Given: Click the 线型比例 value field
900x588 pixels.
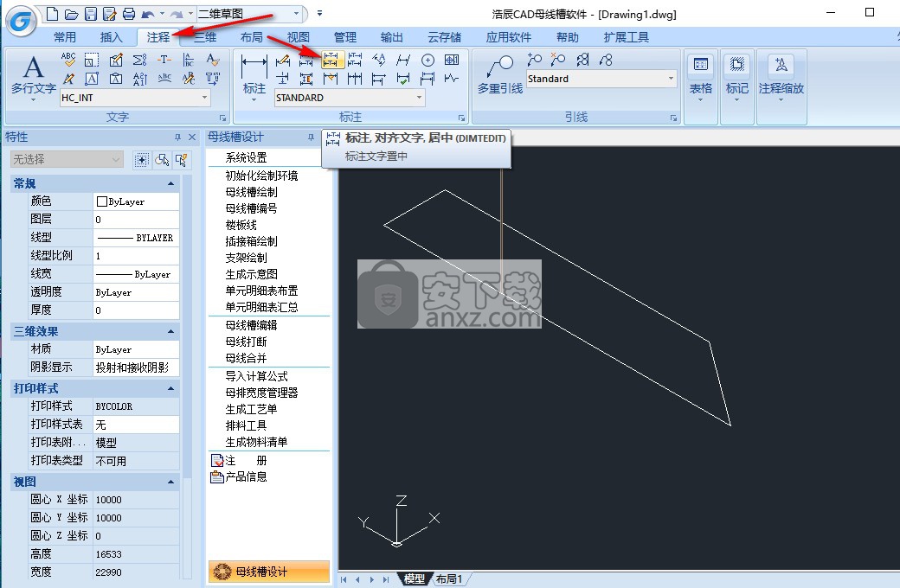Looking at the screenshot, I should tap(136, 256).
